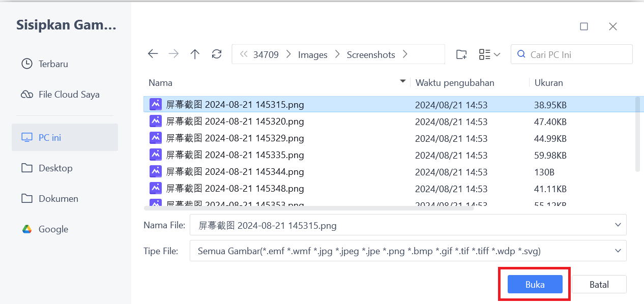Open the Nama File dropdown arrow
The width and height of the screenshot is (644, 304).
tap(618, 225)
